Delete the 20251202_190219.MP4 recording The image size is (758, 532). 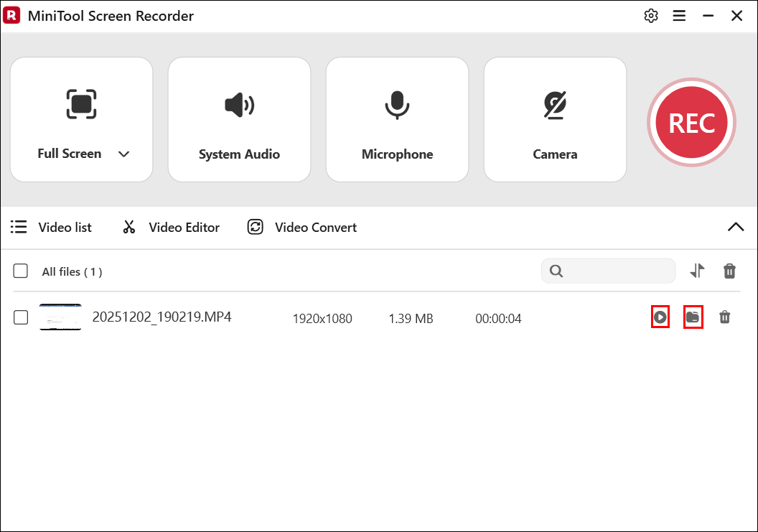(x=725, y=317)
